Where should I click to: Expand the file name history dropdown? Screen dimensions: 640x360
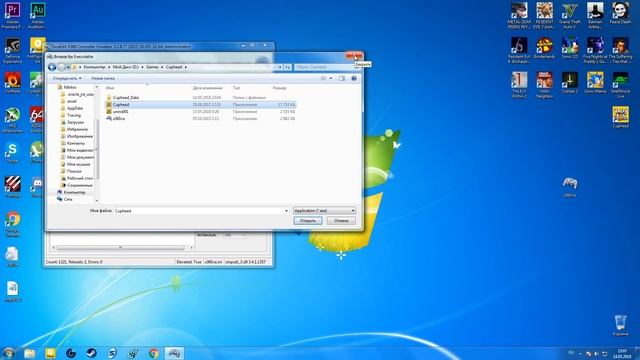click(286, 211)
